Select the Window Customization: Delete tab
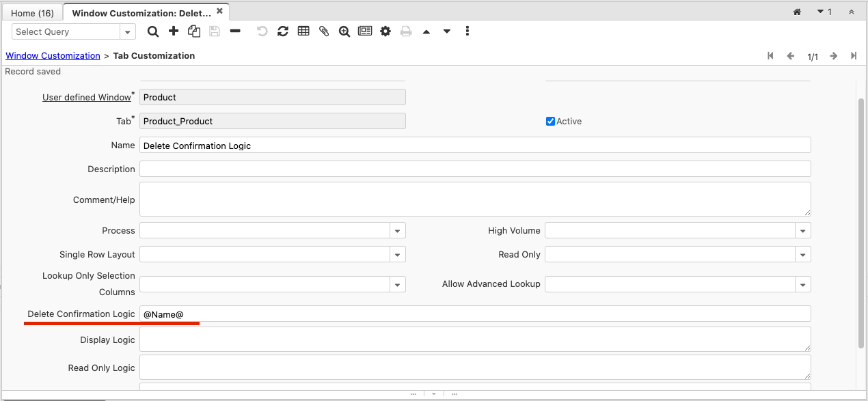The image size is (868, 401). [x=142, y=12]
